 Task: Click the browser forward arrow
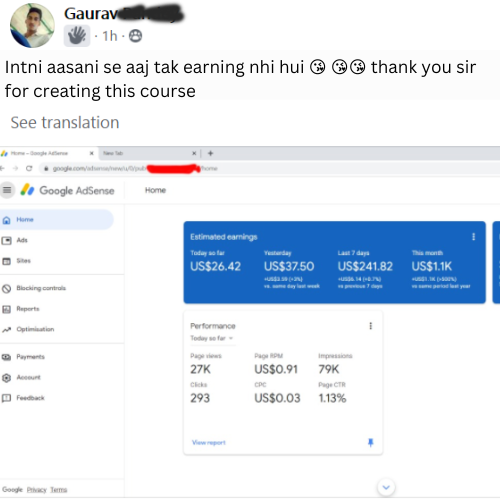click(15, 168)
